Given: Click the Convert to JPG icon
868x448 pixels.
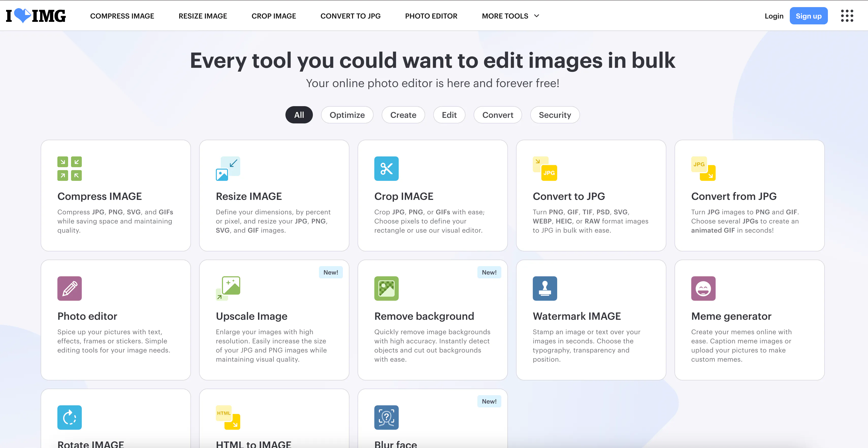Looking at the screenshot, I should pos(545,169).
